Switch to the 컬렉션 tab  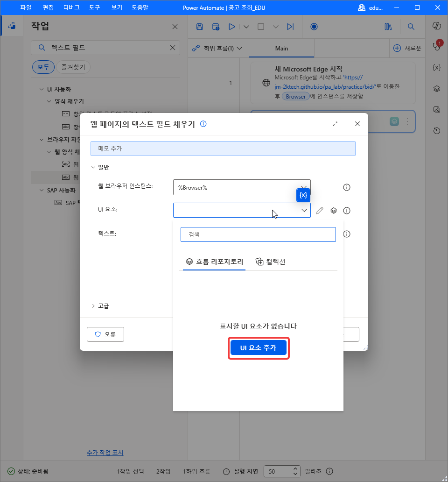click(271, 262)
